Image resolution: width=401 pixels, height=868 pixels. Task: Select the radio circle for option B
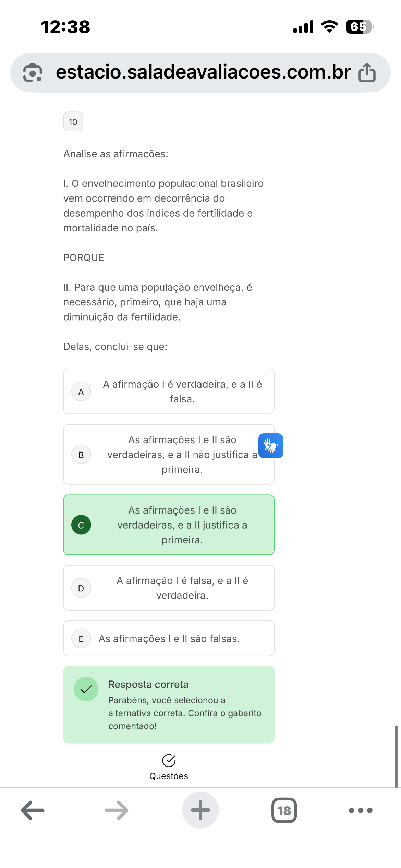[81, 455]
